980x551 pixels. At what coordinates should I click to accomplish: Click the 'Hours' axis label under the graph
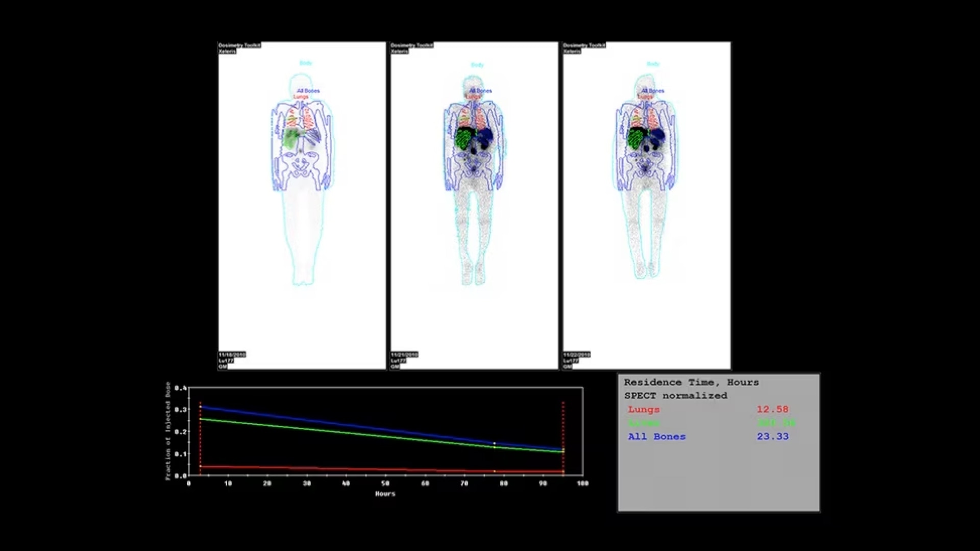pyautogui.click(x=385, y=494)
